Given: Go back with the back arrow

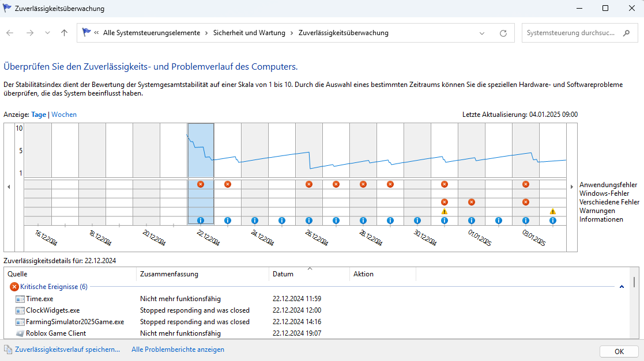Looking at the screenshot, I should point(10,33).
